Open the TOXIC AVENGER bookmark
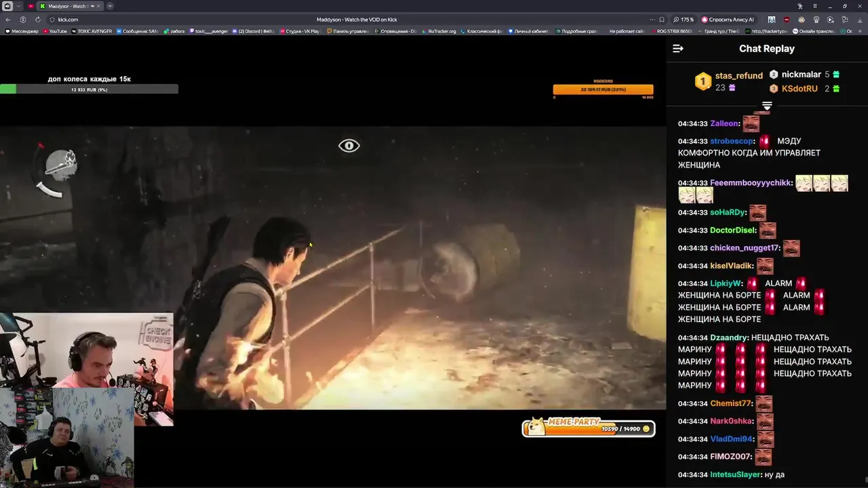868x488 pixels. 92,31
